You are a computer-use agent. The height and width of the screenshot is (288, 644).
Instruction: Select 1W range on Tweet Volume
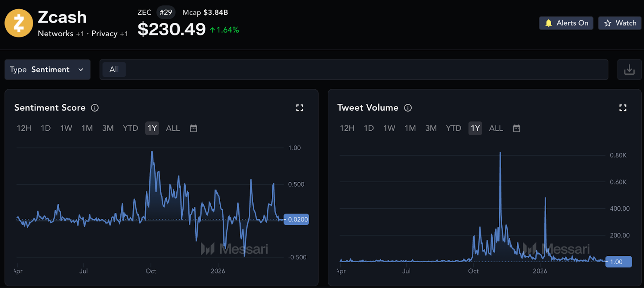pyautogui.click(x=389, y=128)
